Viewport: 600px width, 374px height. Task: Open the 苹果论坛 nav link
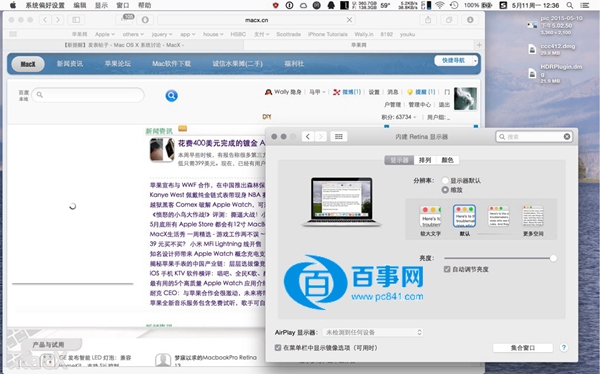(x=118, y=64)
